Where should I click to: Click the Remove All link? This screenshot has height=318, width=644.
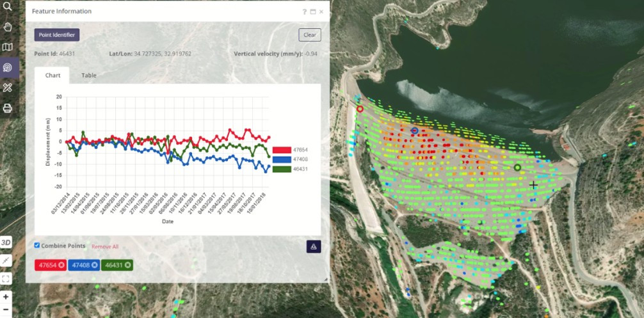pyautogui.click(x=104, y=246)
